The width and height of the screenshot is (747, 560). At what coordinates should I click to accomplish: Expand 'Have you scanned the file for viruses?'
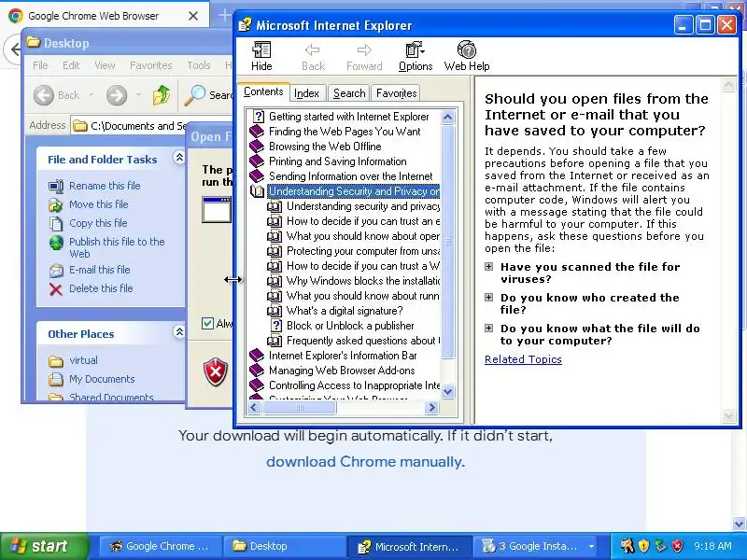pos(488,267)
